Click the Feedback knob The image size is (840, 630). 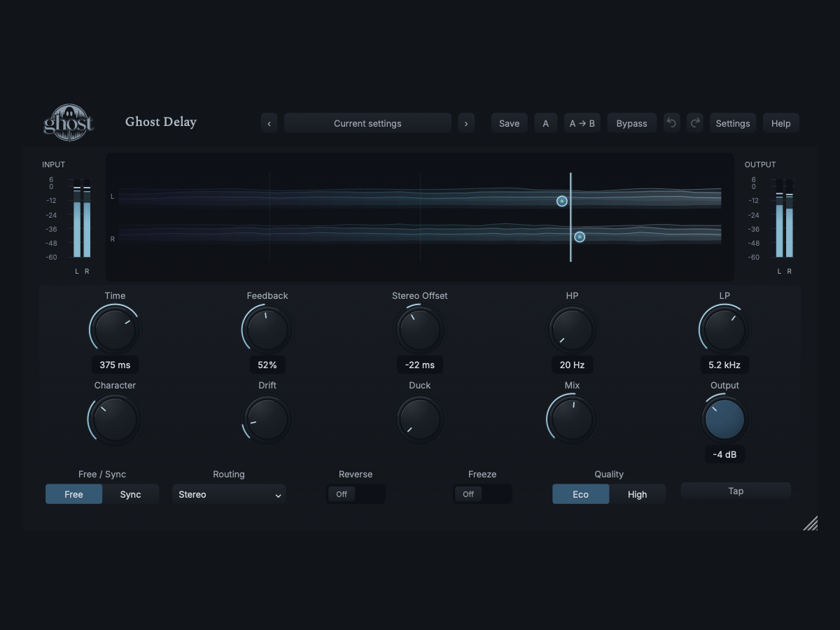pos(267,330)
